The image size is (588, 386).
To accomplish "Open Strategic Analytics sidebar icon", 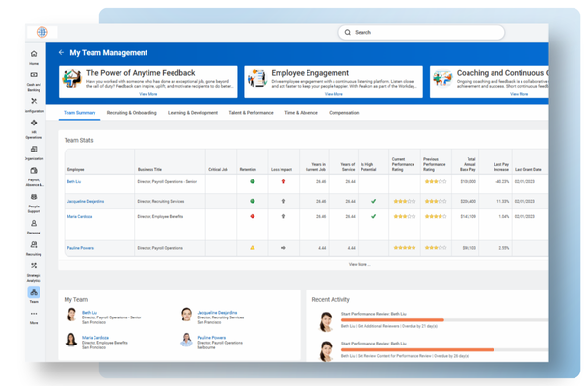I will [34, 265].
